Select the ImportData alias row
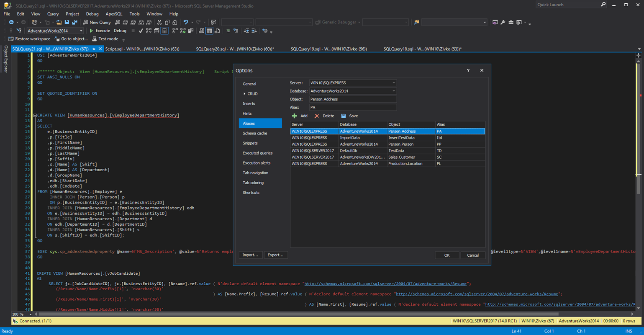 coord(362,137)
